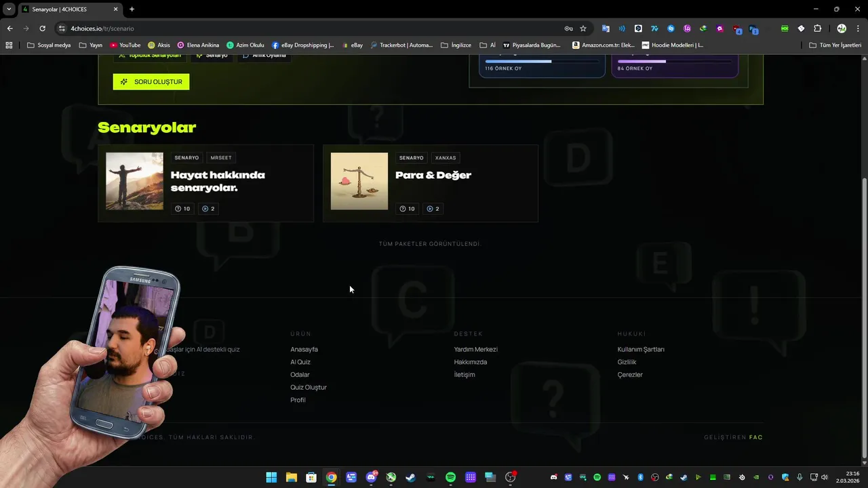The width and height of the screenshot is (868, 488).
Task: Click the MRSEET author tag
Action: coord(221,158)
